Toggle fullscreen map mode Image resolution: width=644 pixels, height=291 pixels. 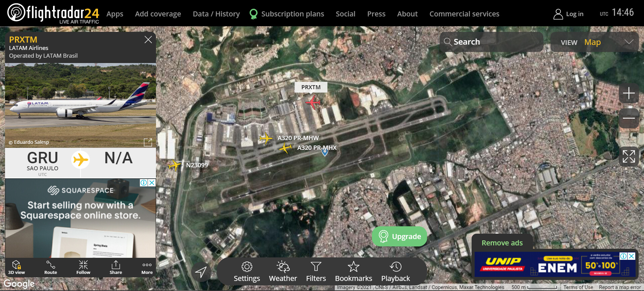[x=629, y=157]
